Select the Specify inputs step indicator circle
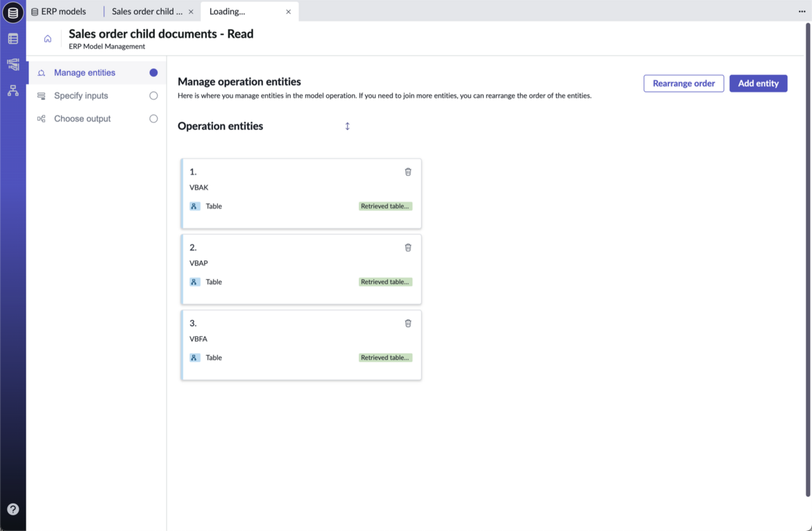Viewport: 812px width, 531px height. 153,96
